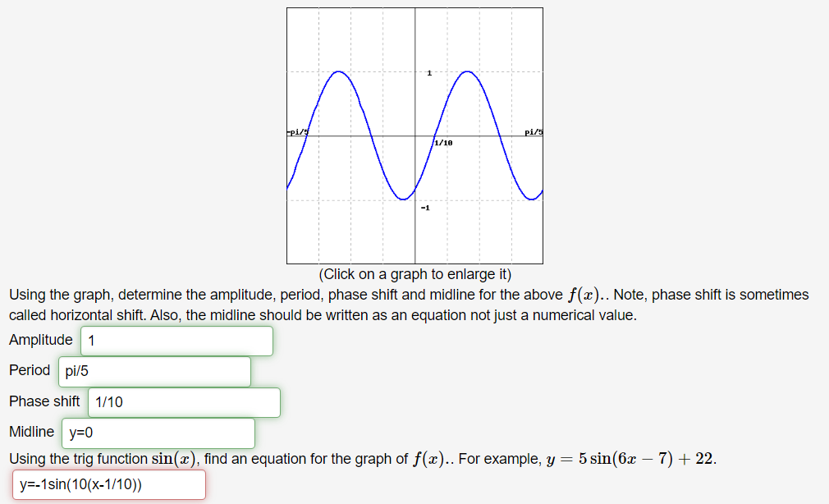
Task: Click the entered amplitude value 1
Action: [91, 339]
